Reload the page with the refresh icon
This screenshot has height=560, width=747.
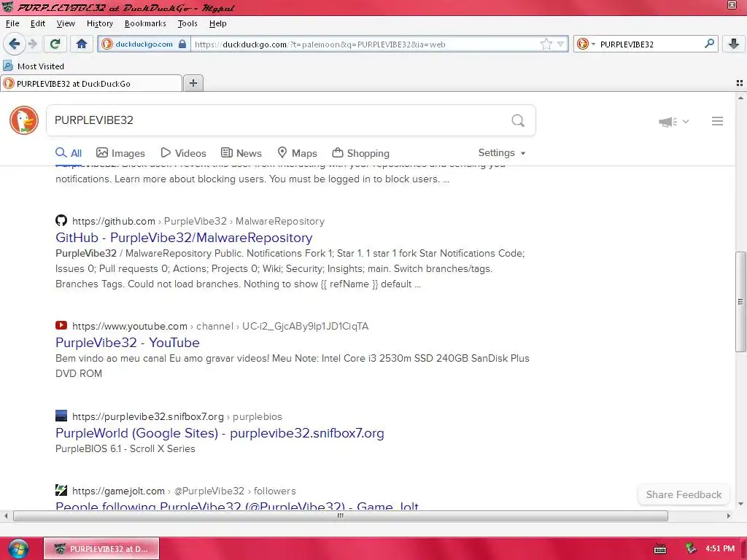pyautogui.click(x=55, y=44)
